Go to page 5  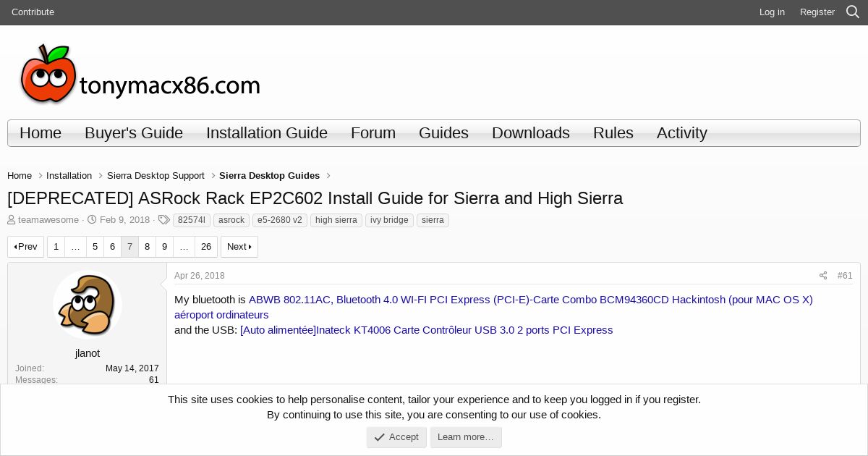coord(95,247)
